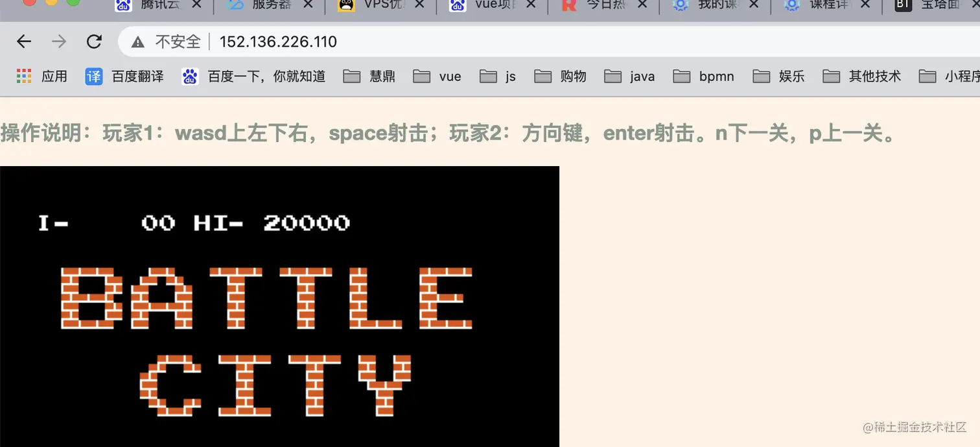This screenshot has width=980, height=447.
Task: Expand the bpmn bookmark folder
Action: pyautogui.click(x=703, y=77)
